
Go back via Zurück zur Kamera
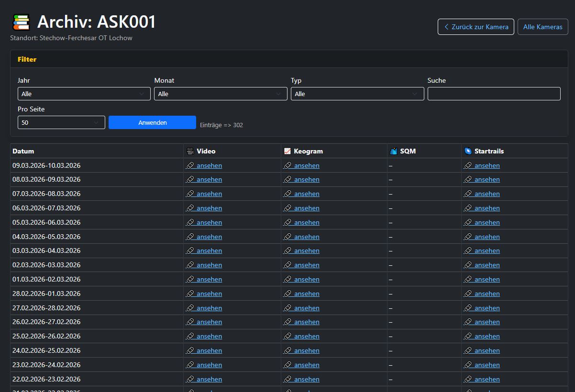pos(475,27)
